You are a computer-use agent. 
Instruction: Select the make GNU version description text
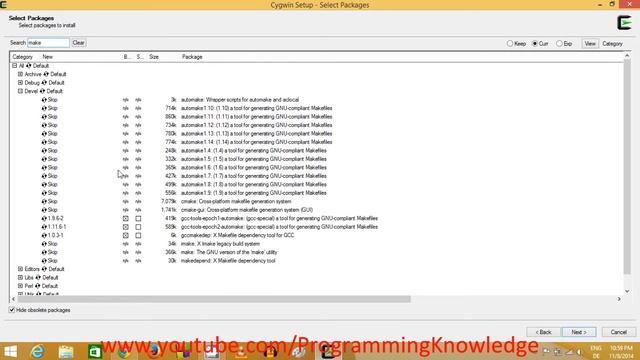point(229,252)
